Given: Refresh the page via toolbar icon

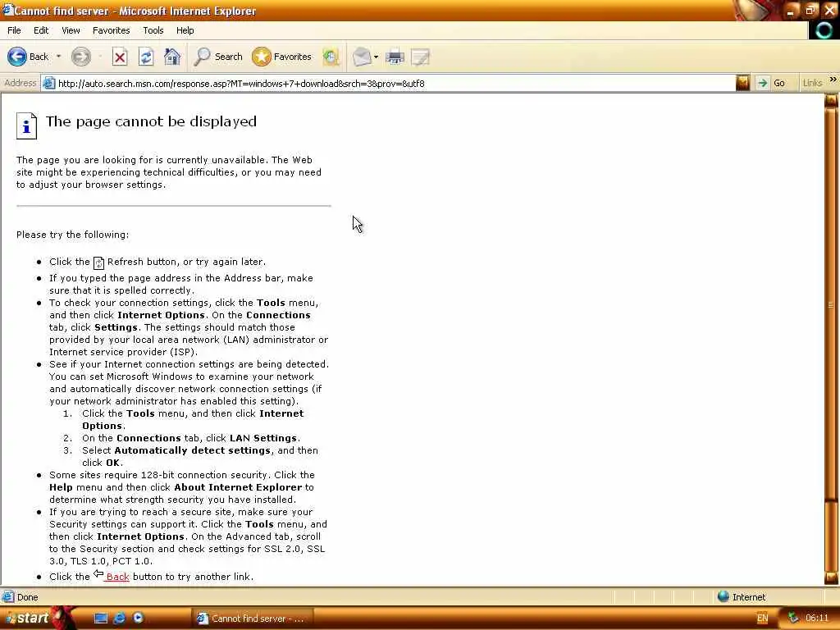Looking at the screenshot, I should pyautogui.click(x=146, y=57).
